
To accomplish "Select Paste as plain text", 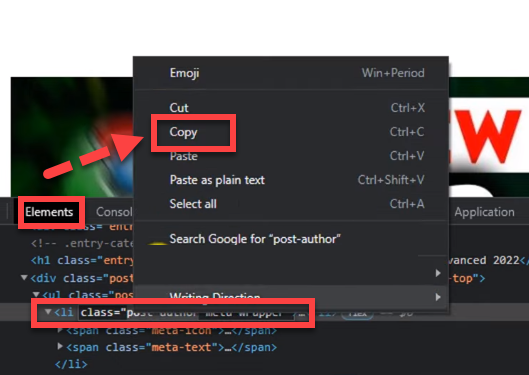I will (x=291, y=180).
